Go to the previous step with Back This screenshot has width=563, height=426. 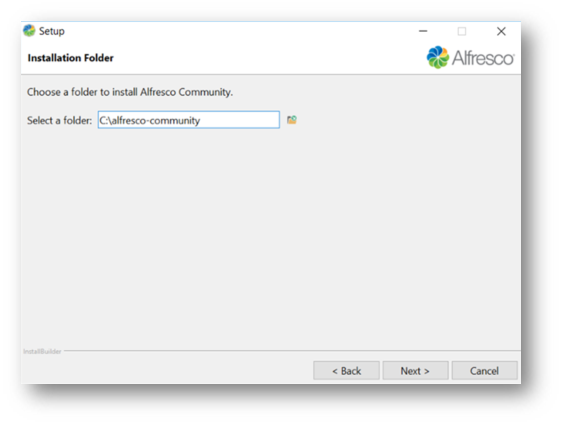pos(346,371)
